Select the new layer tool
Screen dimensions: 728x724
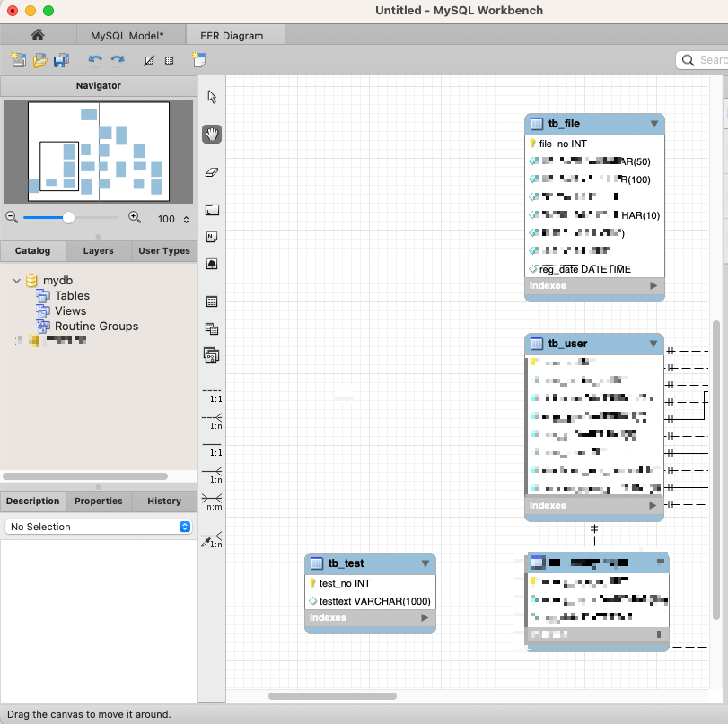[212, 210]
